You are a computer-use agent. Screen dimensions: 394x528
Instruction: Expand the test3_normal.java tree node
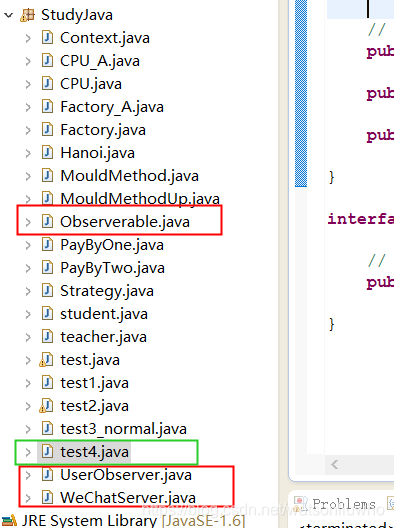pos(28,429)
